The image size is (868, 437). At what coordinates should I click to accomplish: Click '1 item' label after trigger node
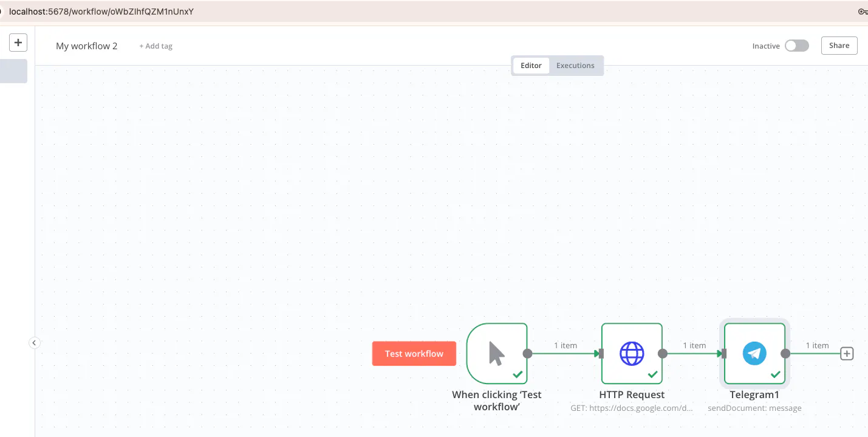click(566, 345)
